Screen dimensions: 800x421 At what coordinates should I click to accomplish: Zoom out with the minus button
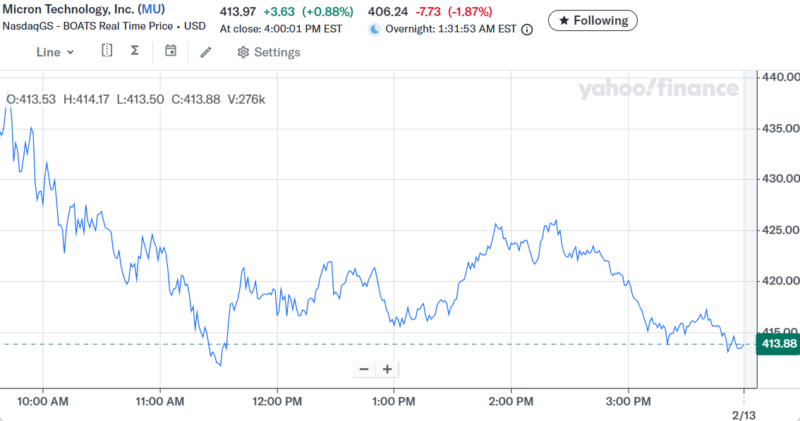(x=364, y=369)
